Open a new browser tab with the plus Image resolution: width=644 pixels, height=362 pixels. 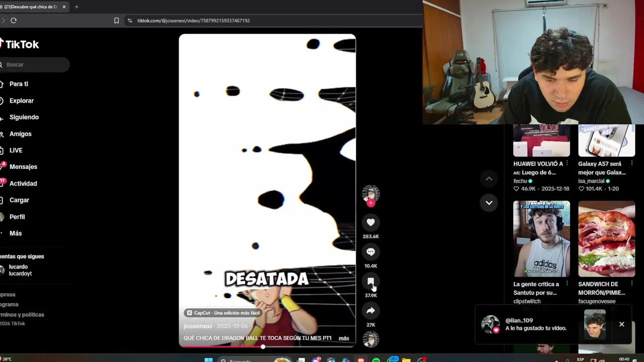click(x=76, y=7)
